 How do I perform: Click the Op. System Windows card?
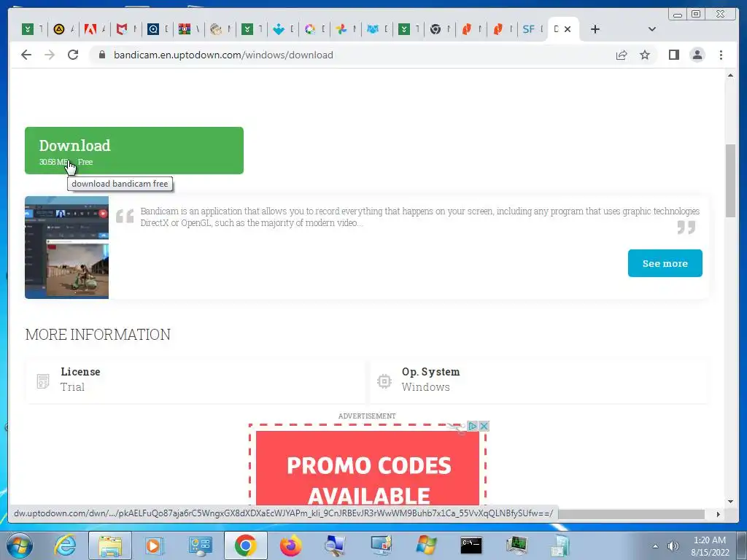click(x=538, y=379)
